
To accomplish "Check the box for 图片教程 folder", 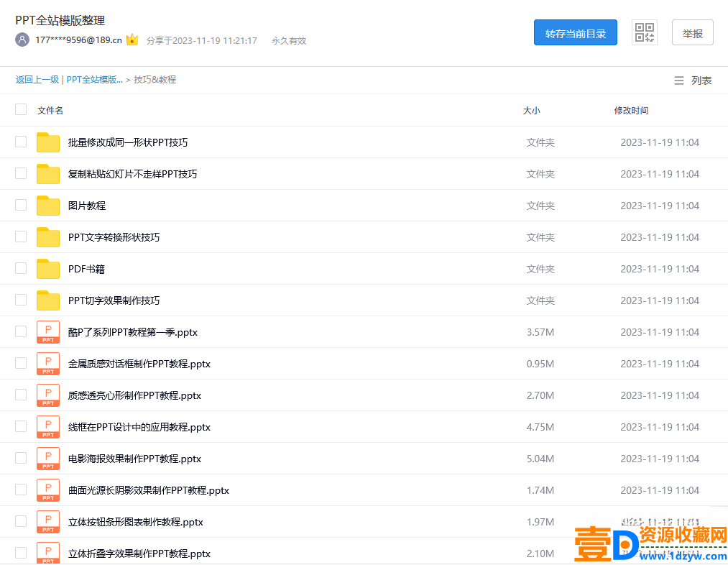I will pyautogui.click(x=21, y=205).
